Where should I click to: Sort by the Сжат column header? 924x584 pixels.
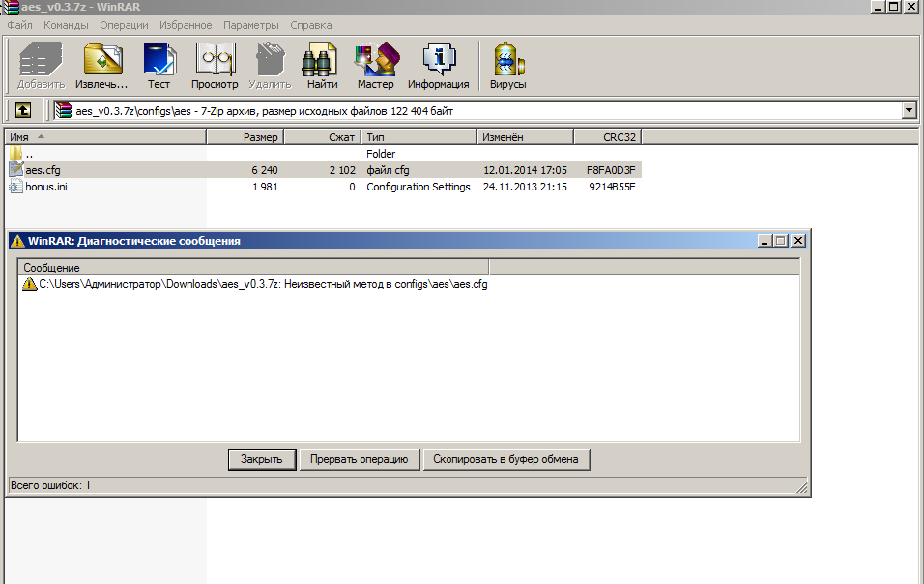[x=323, y=136]
